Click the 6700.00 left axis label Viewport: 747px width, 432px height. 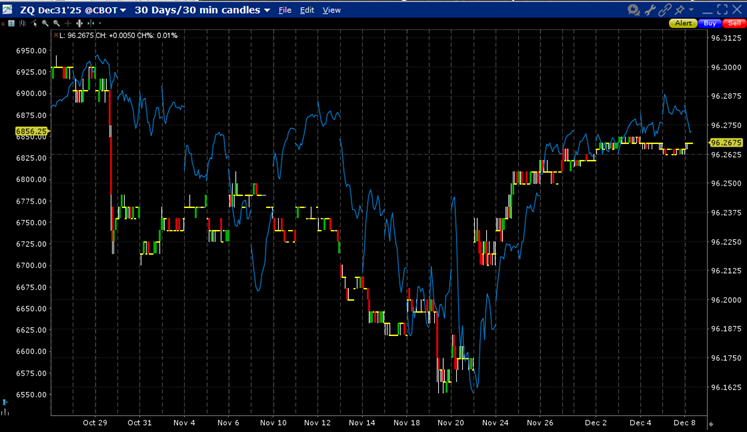coord(31,265)
